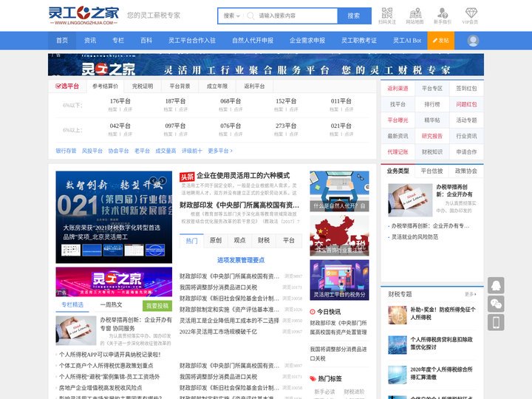
Task: Click 问题红包 in the quick grid
Action: pos(466,104)
